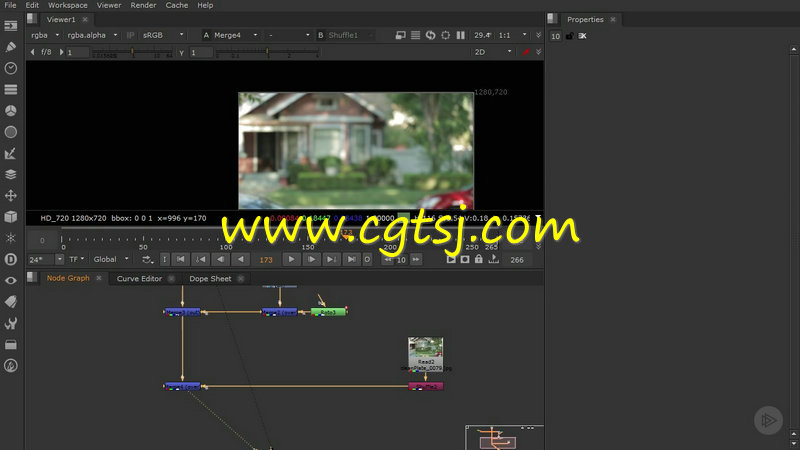
Task: Open the Draw nodes toolbar menu
Action: point(11,47)
